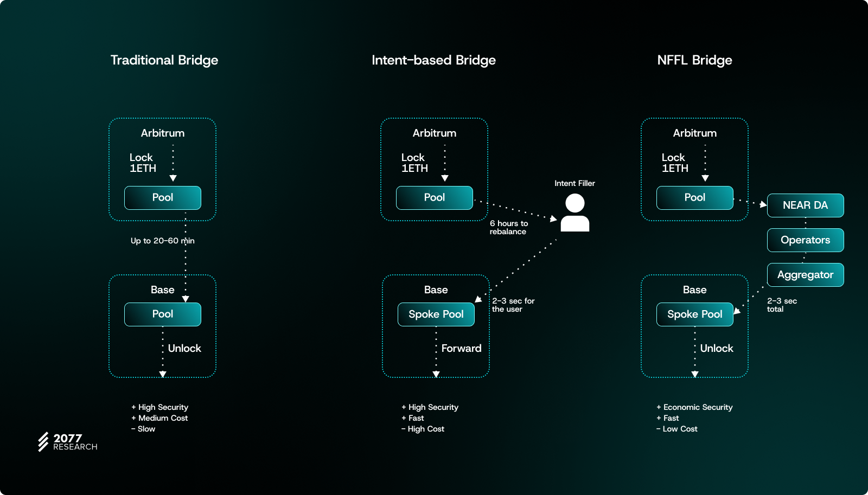
Task: Click the "Economic Security" text
Action: (698, 407)
